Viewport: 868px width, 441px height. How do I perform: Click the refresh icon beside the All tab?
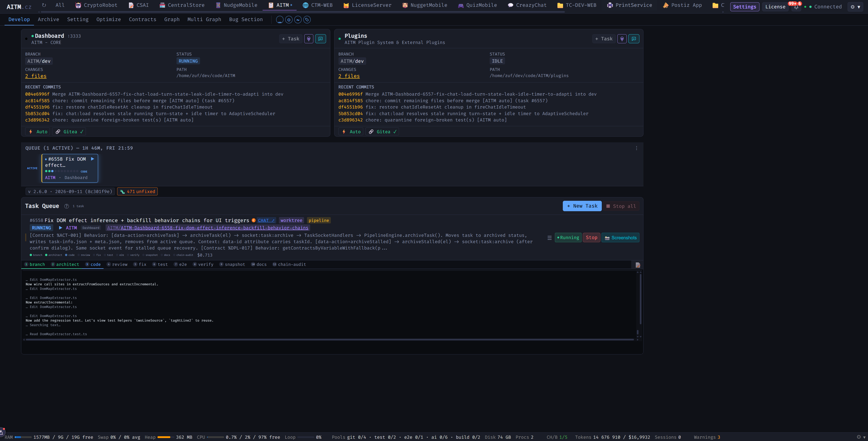coord(44,5)
